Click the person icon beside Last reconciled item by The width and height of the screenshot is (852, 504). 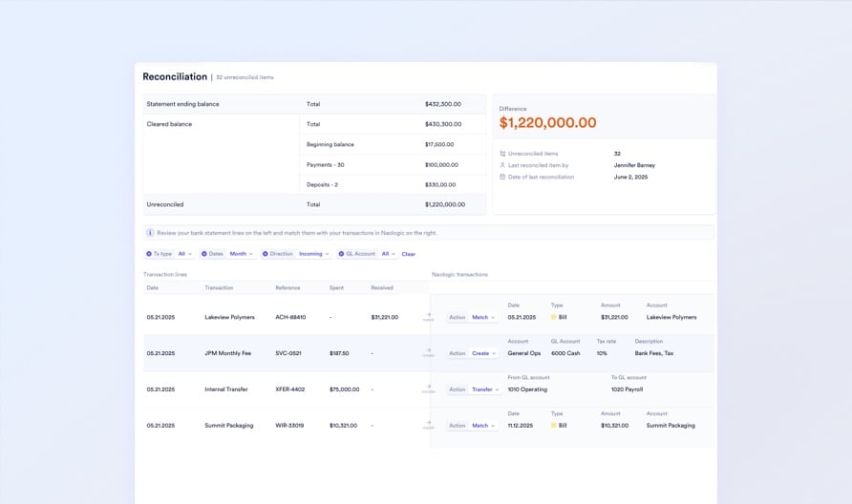coord(502,165)
